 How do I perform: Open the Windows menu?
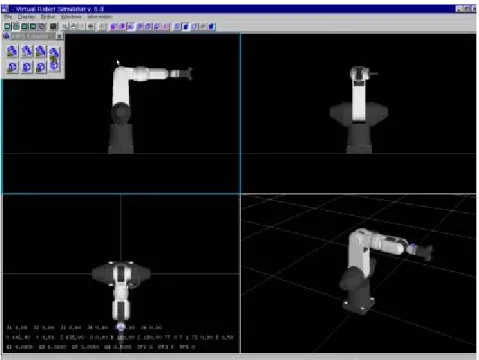tap(71, 17)
